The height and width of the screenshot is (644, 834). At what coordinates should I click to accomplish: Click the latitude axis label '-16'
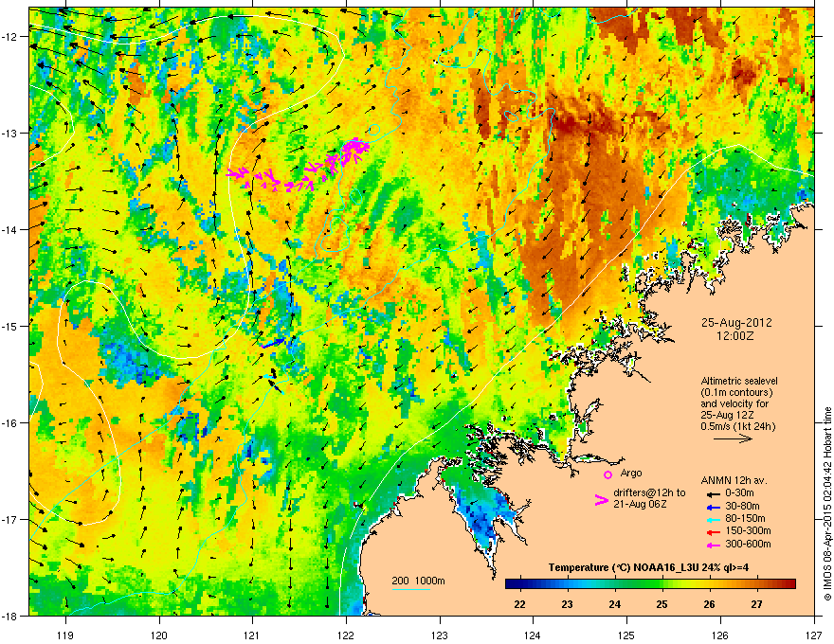click(x=9, y=423)
